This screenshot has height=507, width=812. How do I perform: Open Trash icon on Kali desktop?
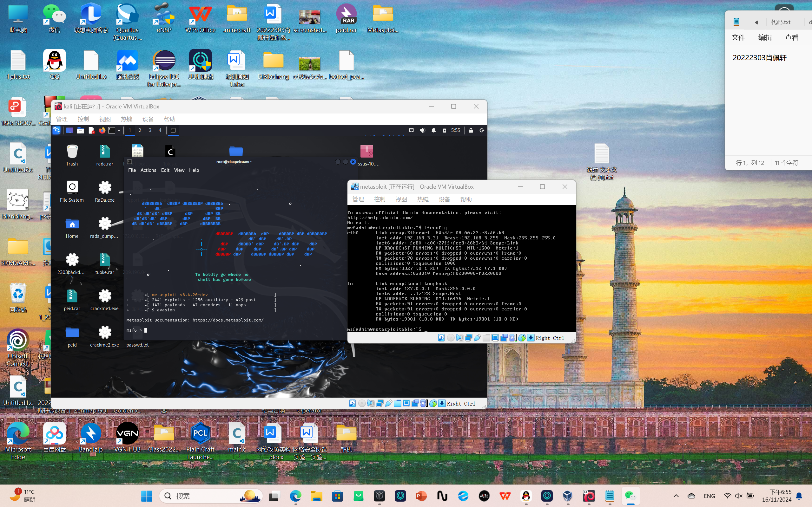click(x=72, y=155)
